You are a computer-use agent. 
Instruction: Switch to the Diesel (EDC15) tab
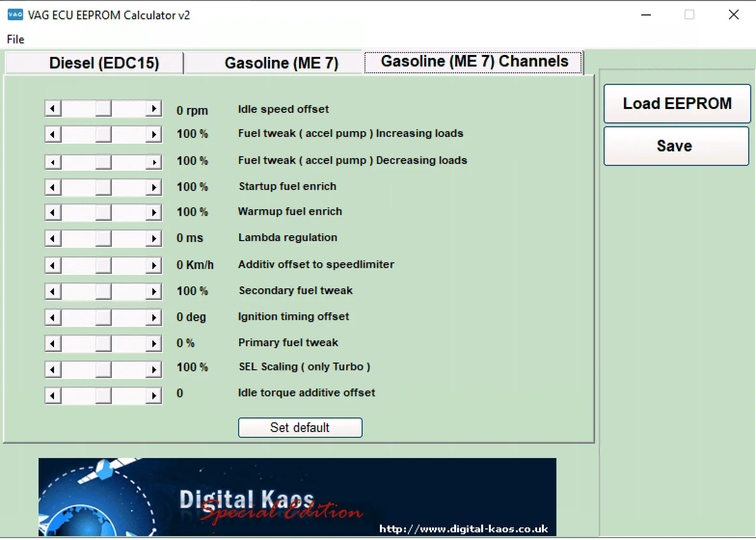tap(94, 63)
